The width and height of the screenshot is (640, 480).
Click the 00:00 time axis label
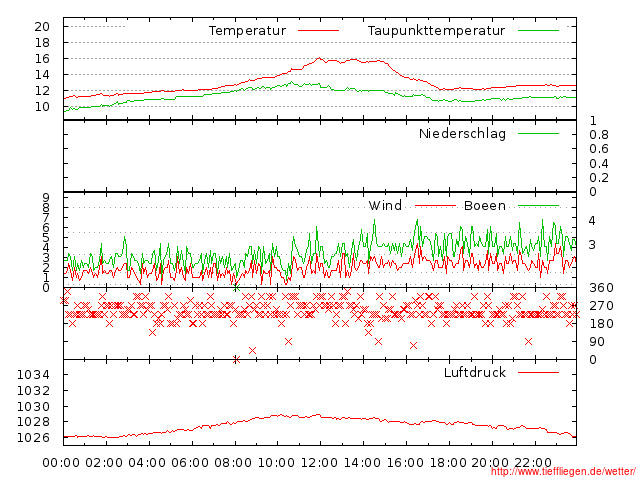[x=61, y=463]
